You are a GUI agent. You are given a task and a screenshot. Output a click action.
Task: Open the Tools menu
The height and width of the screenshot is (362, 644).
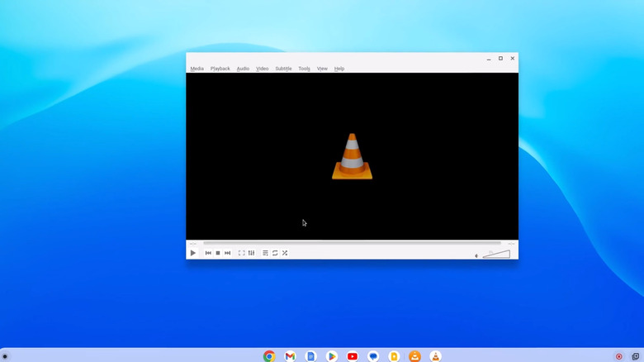[305, 69]
